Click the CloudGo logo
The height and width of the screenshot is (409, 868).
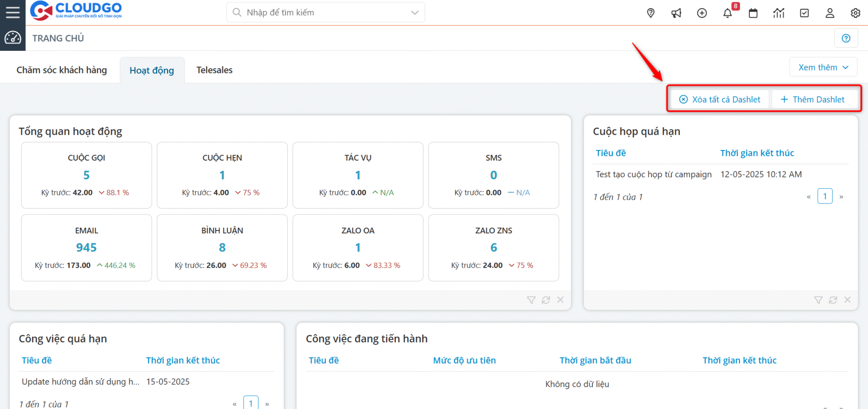[x=76, y=11]
